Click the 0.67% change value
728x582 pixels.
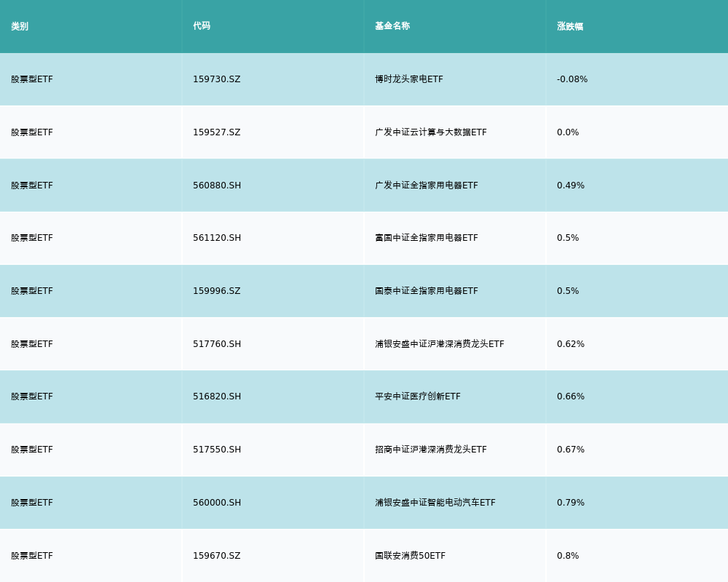(x=571, y=450)
